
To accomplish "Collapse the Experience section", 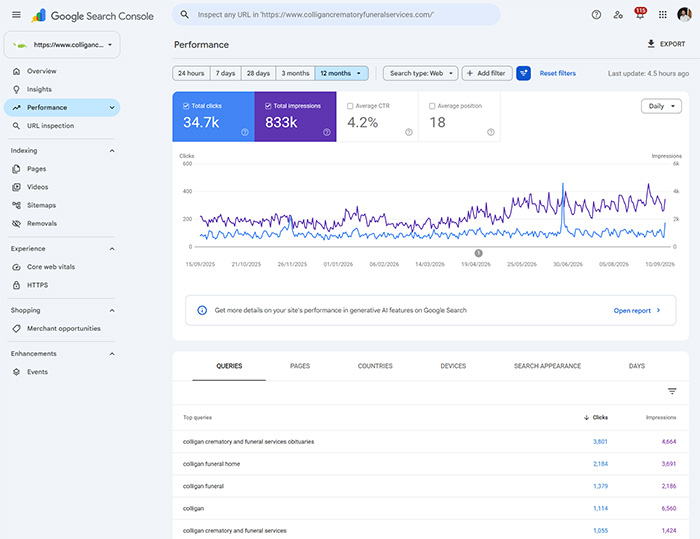I will click(112, 249).
